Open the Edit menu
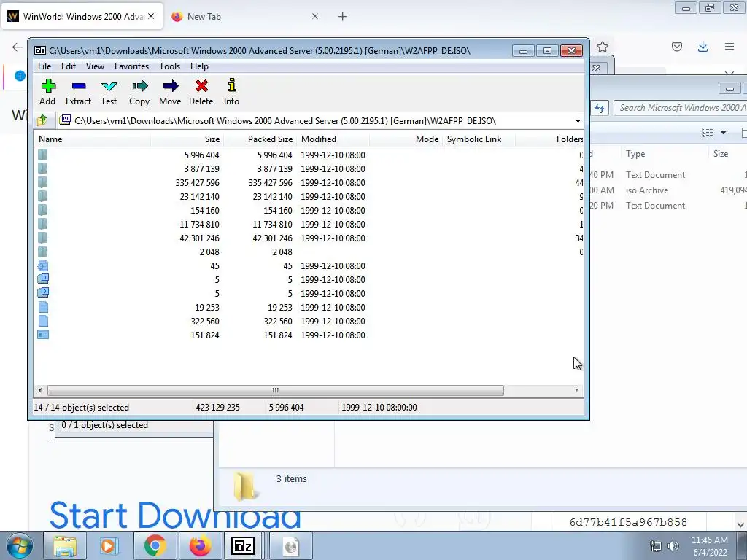Screen dimensions: 747x560 click(x=69, y=66)
